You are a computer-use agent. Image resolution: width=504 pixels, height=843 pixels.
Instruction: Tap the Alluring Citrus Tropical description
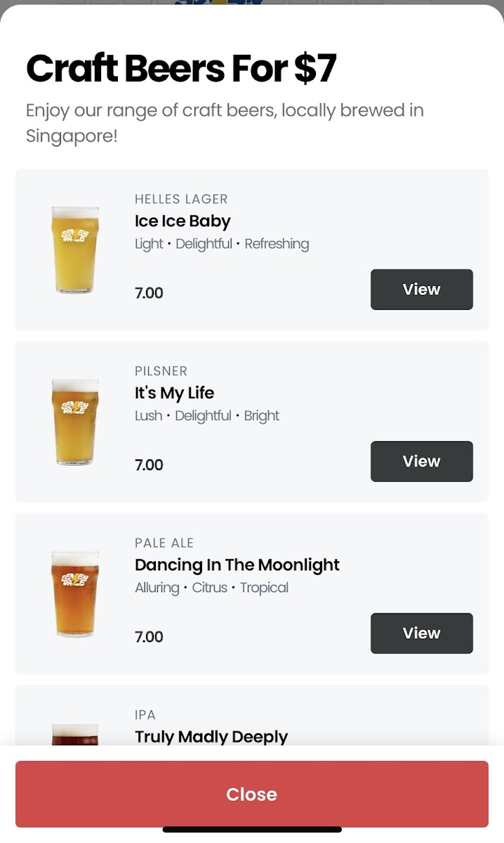211,587
